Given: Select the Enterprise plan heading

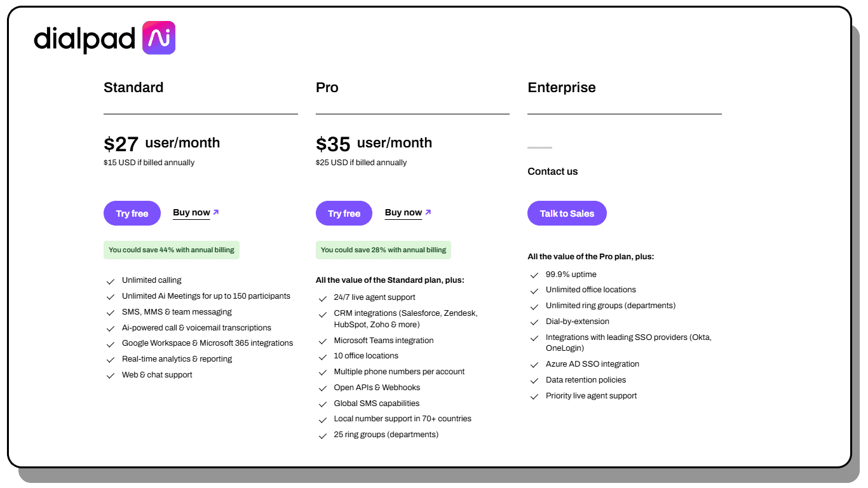Looking at the screenshot, I should pyautogui.click(x=562, y=88).
